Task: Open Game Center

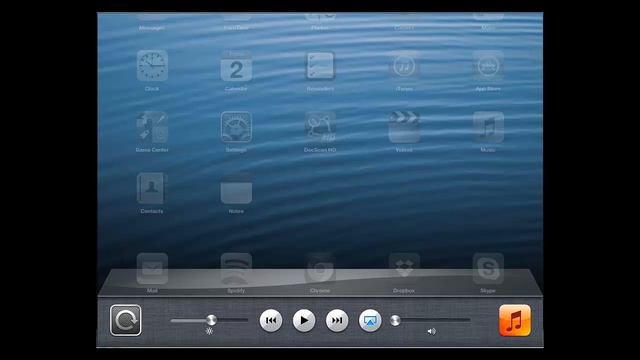Action: [x=152, y=127]
